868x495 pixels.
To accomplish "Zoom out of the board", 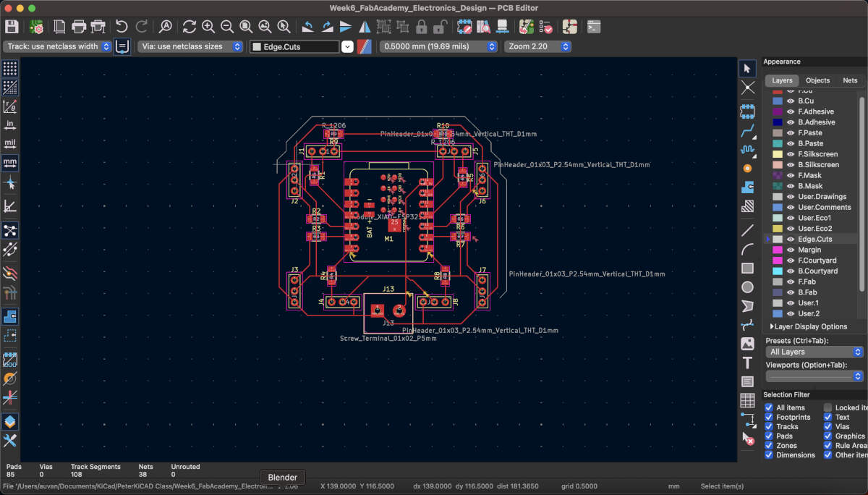I will tap(227, 27).
